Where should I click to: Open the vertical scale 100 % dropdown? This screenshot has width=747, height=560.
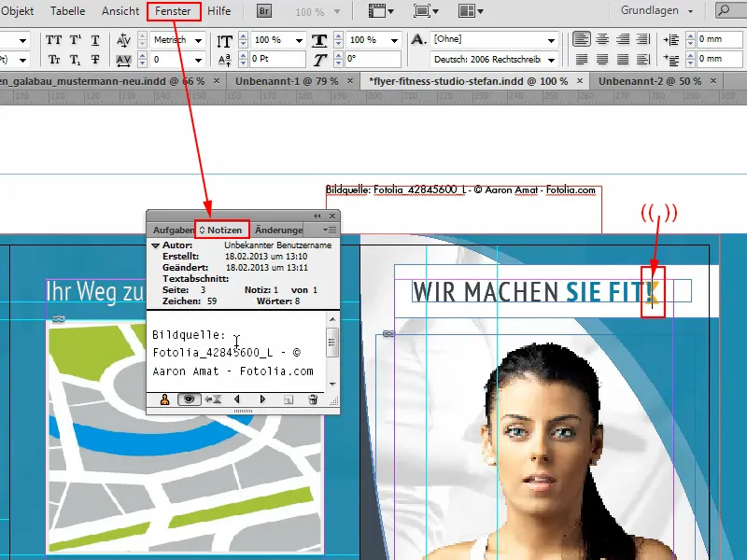[299, 40]
